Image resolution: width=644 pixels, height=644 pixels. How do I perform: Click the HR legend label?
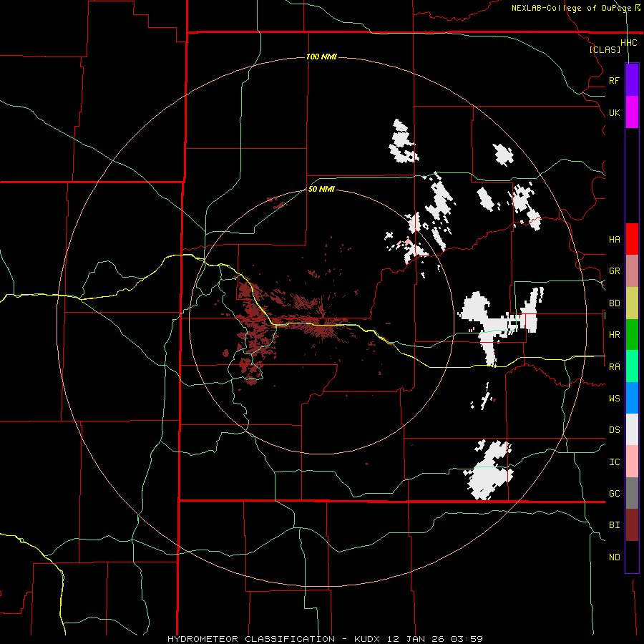tap(614, 335)
